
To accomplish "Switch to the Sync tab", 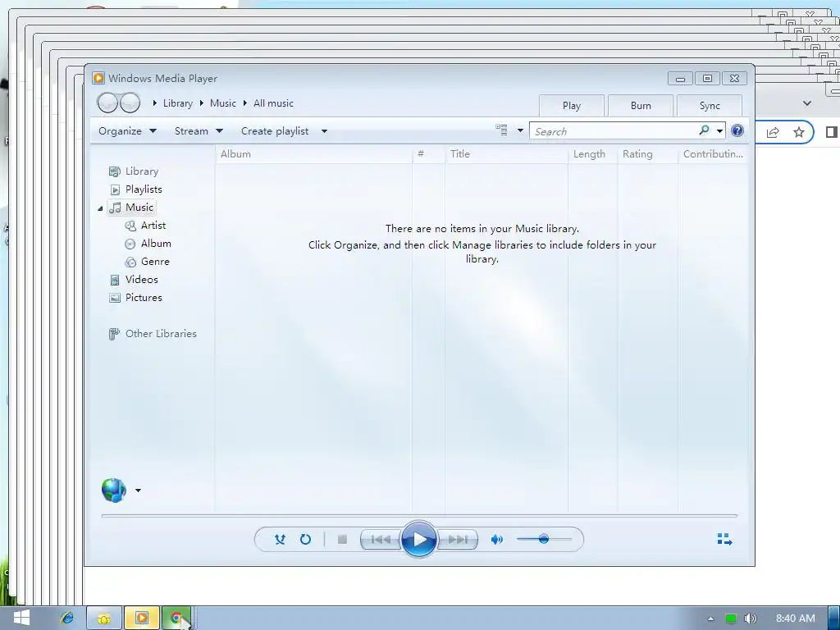I will click(710, 106).
